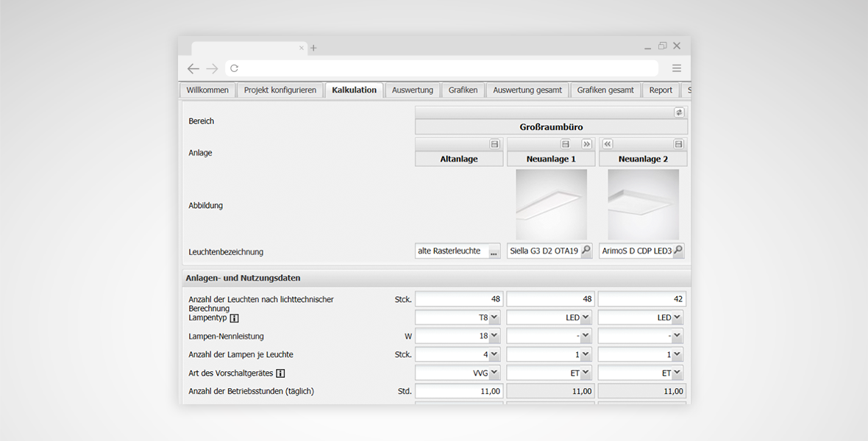868x441 pixels.
Task: Click the save icon above Neuanlage 2
Action: 678,144
